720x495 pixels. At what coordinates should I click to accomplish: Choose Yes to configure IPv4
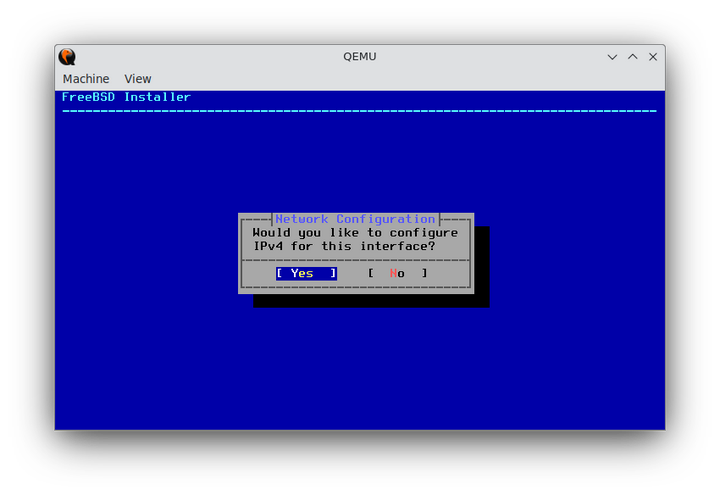(x=306, y=274)
